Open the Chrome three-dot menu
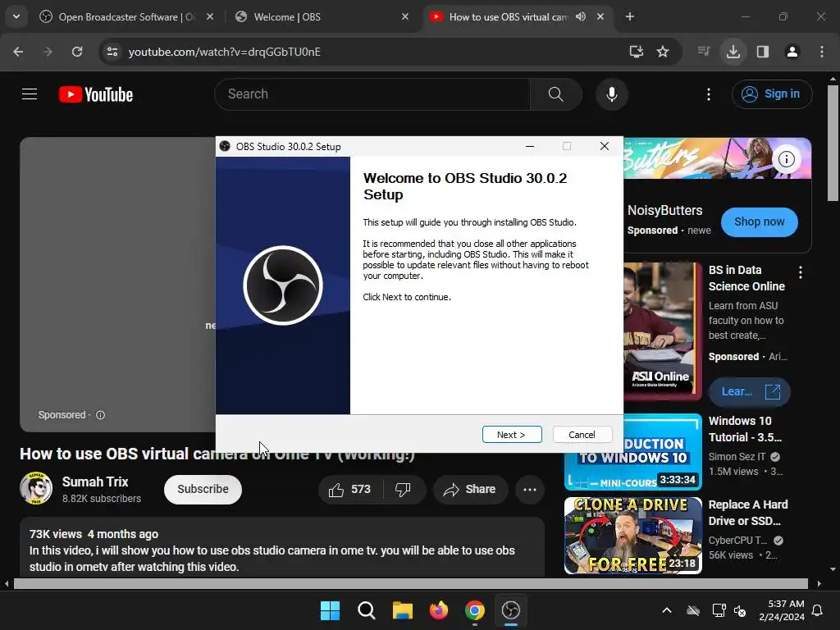 (822, 52)
